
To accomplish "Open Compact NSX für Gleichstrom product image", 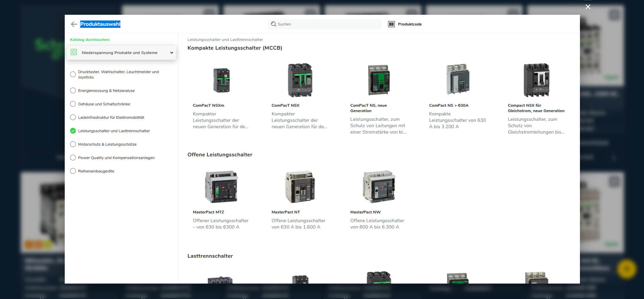I will pyautogui.click(x=536, y=80).
